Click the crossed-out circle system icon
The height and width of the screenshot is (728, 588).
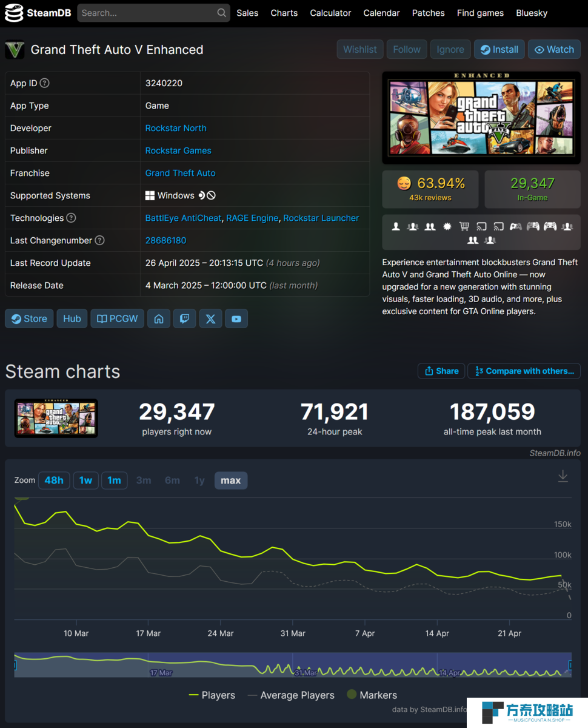pos(211,195)
